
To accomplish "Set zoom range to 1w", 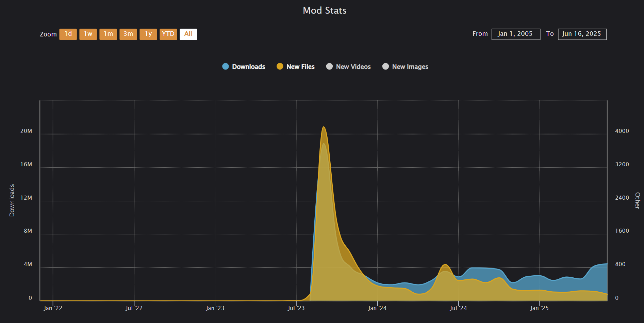I will [x=88, y=34].
